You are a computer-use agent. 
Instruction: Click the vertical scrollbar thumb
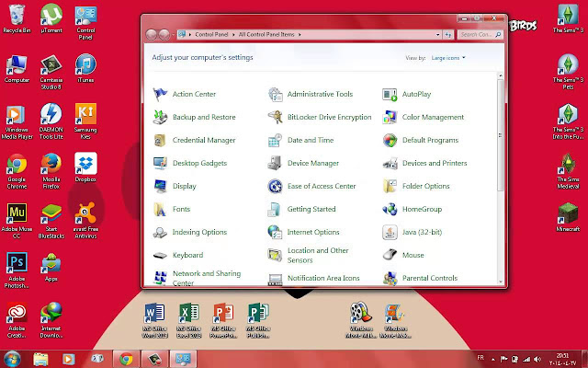point(500,135)
